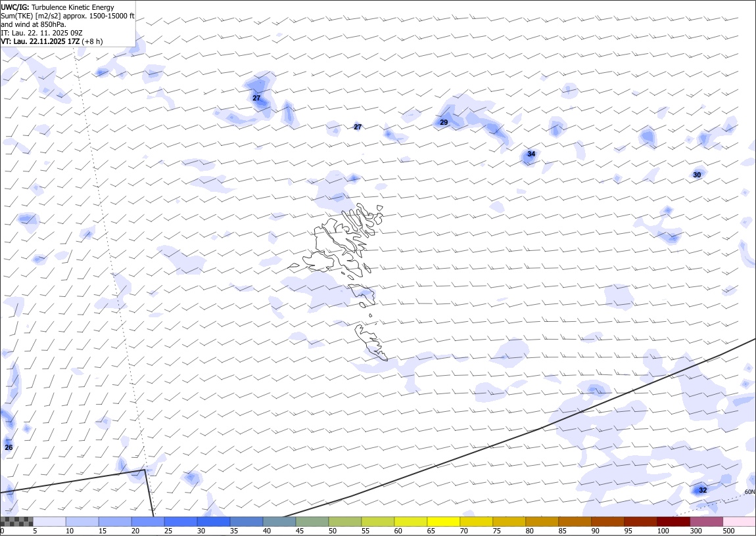
Task: Click the 'UWC/IG: Turbulence Kinetic Energy' title line
Action: click(58, 7)
